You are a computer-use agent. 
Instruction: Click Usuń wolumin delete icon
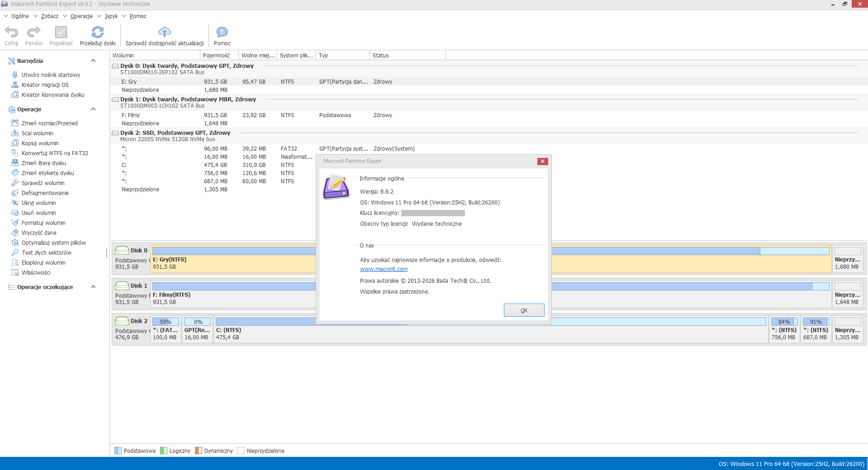pyautogui.click(x=15, y=213)
